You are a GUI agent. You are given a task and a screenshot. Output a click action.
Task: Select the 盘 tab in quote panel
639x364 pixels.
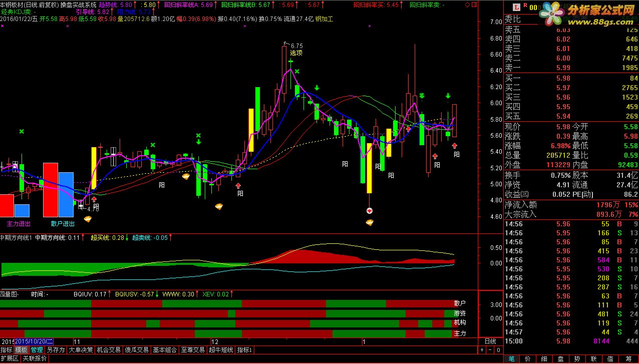click(x=561, y=358)
